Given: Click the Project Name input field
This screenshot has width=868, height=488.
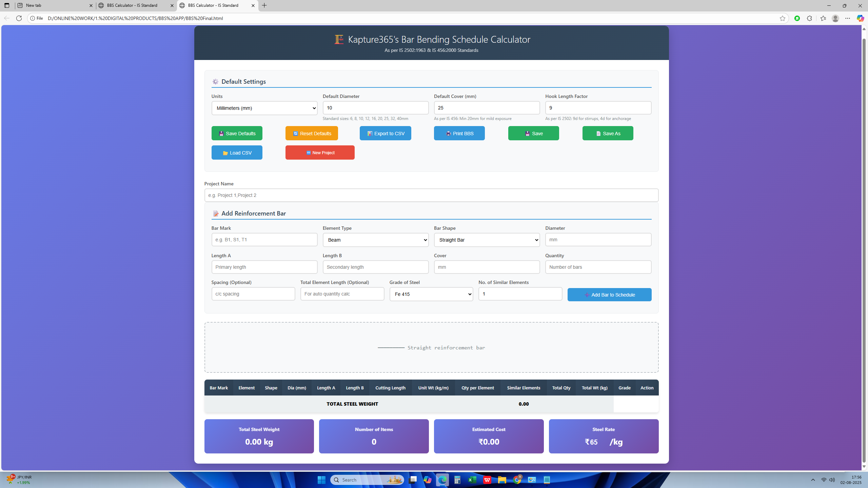Looking at the screenshot, I should tap(431, 195).
